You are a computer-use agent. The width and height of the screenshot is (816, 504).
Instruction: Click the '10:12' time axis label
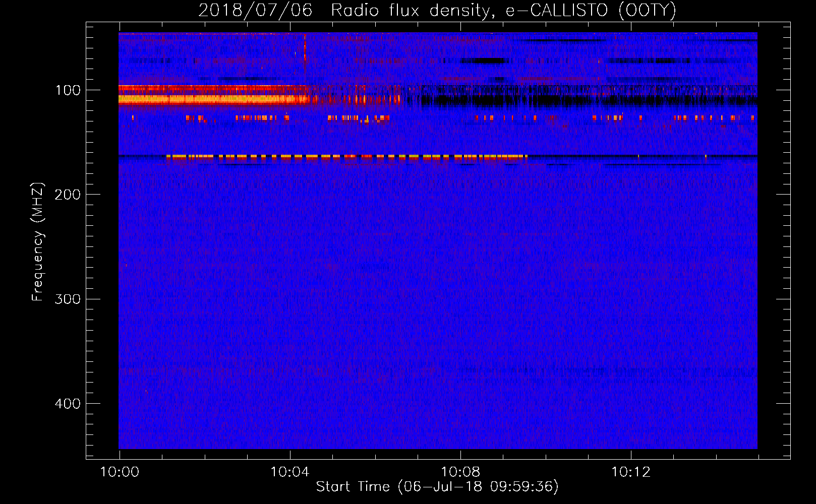(631, 472)
